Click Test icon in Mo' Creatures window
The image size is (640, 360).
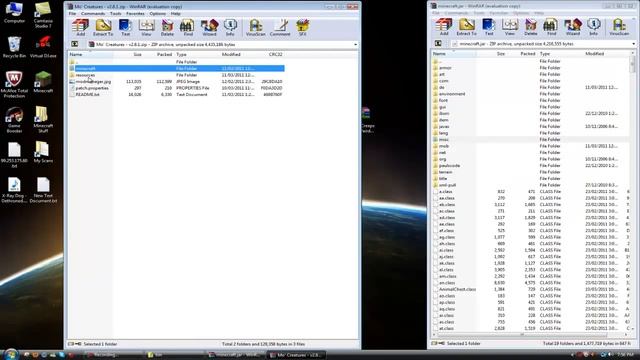125,27
